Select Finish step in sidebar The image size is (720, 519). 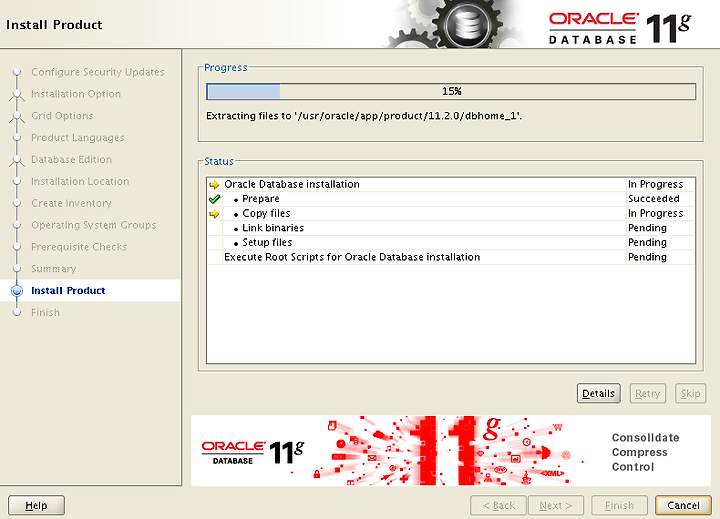click(x=45, y=312)
